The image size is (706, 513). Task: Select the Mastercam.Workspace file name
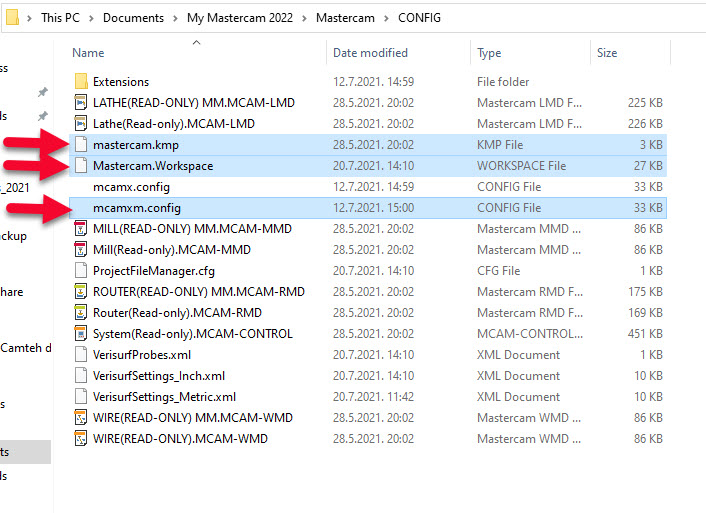click(x=153, y=166)
